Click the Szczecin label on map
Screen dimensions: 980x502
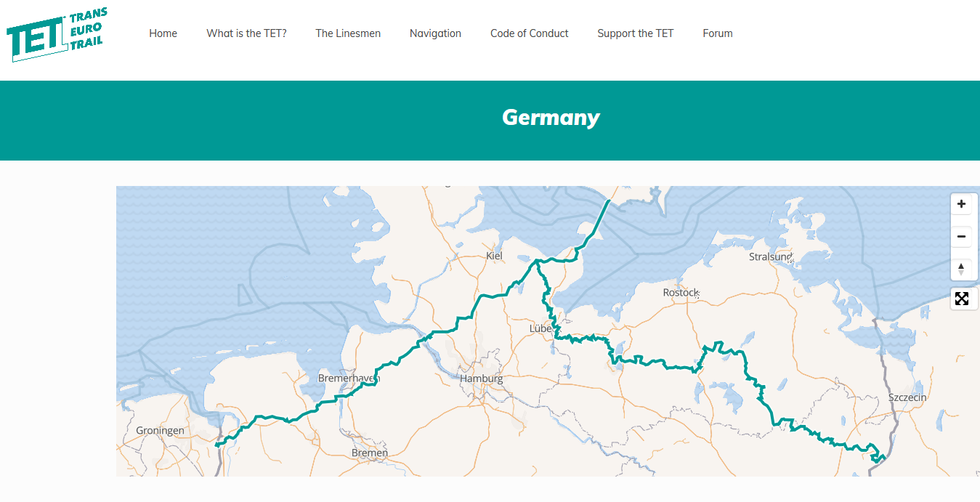(907, 397)
